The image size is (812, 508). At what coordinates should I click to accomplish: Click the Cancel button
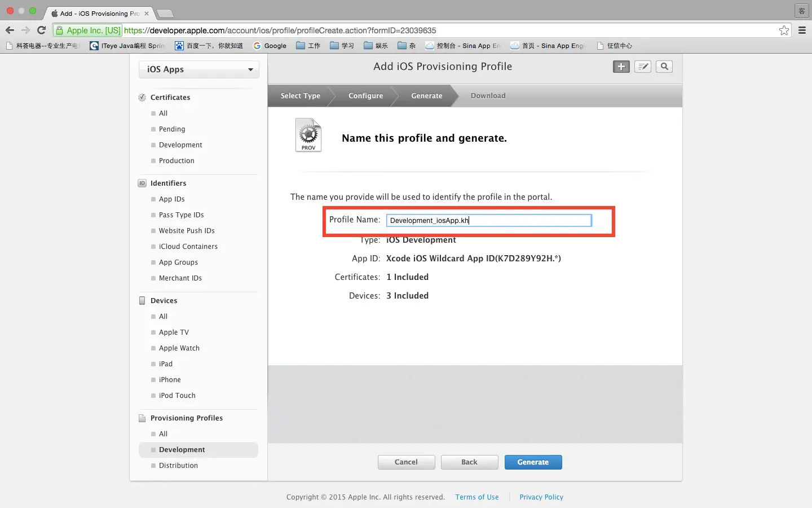[x=406, y=462]
